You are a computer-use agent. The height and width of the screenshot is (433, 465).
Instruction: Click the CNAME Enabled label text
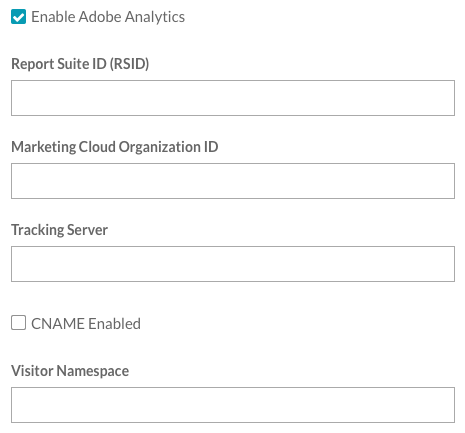pos(86,324)
